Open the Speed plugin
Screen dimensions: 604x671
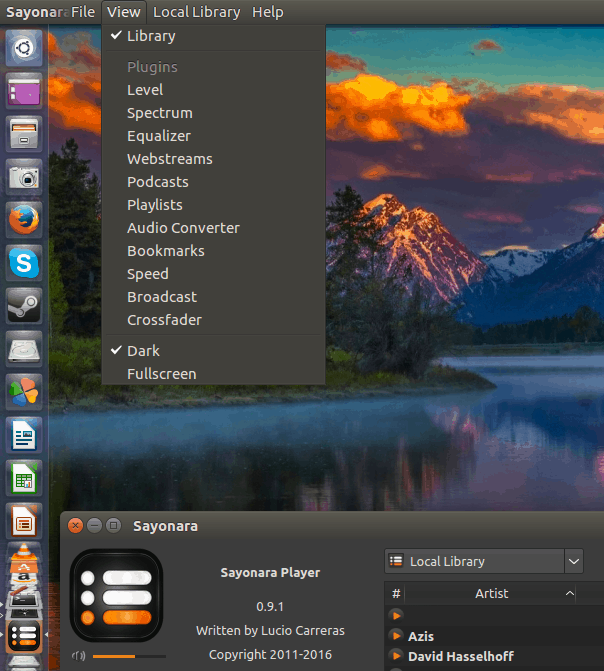point(214,274)
